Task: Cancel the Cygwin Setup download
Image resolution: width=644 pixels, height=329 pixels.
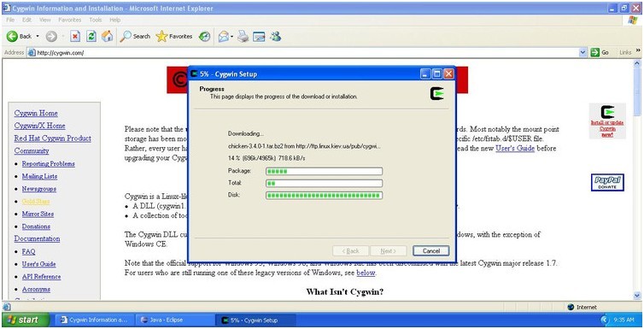Action: point(430,251)
